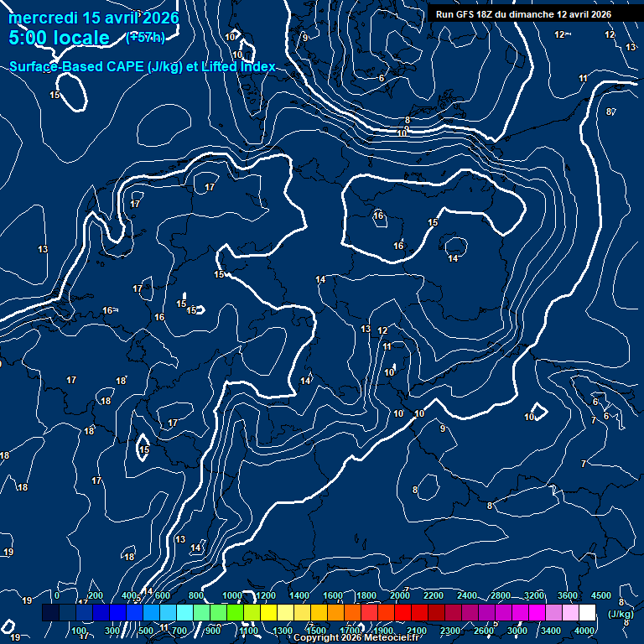This screenshot has height=644, width=644.
Task: Click the '200' legend value
Action: 96,595
